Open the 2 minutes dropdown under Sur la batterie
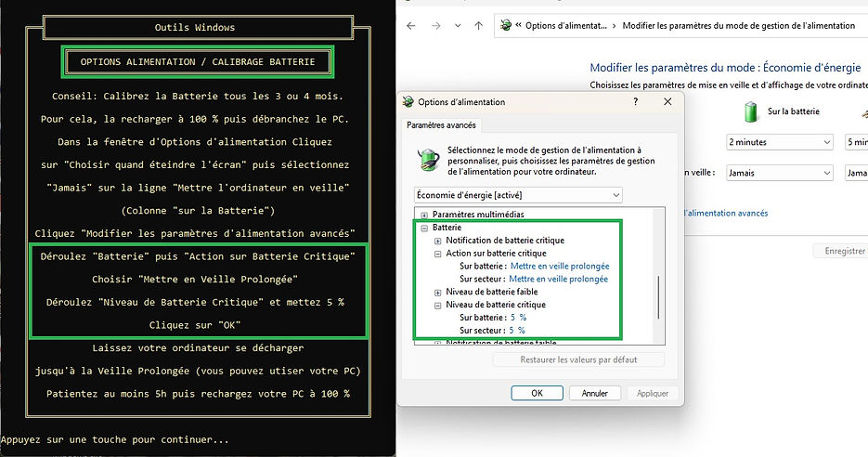Image resolution: width=868 pixels, height=457 pixels. (780, 142)
